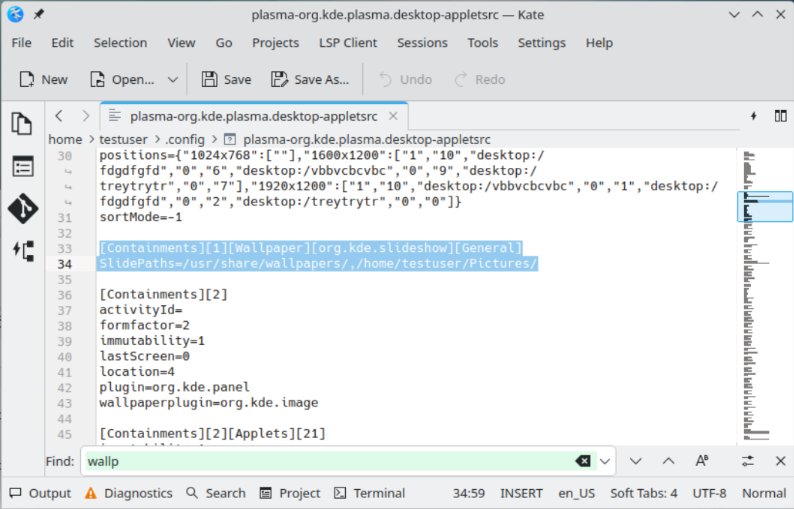794x509 pixels.
Task: Click the Redo toolbar button
Action: [480, 80]
